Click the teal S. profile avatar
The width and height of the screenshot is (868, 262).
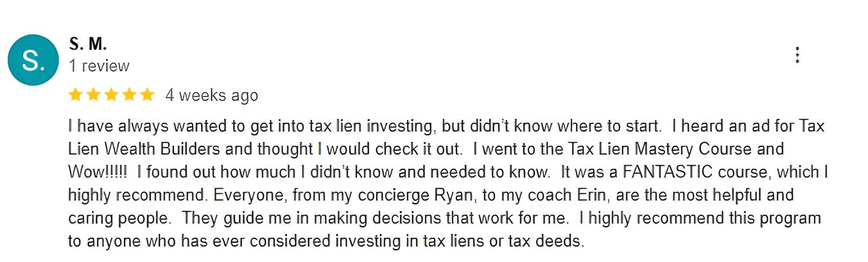[33, 60]
